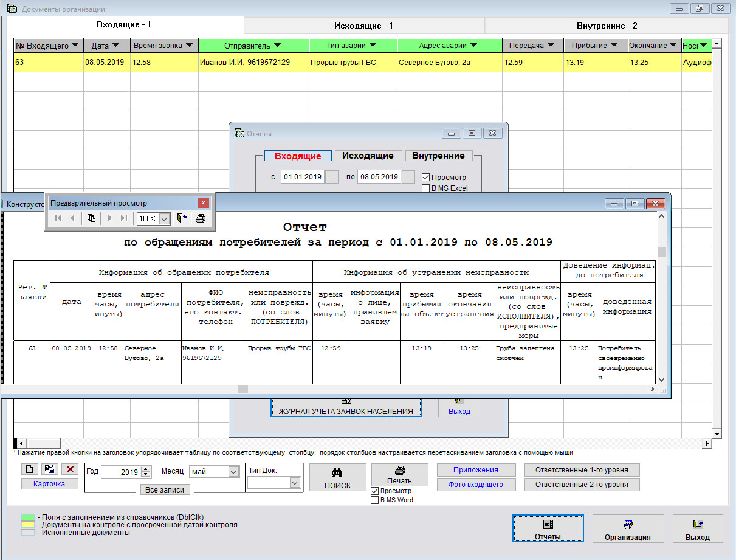Click gray legend color swatch
The width and height of the screenshot is (736, 560).
click(x=29, y=533)
